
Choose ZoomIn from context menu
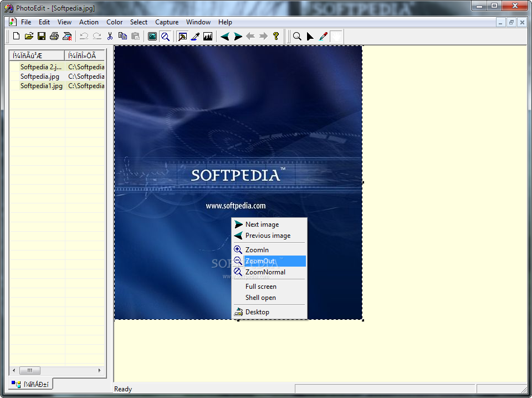269,250
